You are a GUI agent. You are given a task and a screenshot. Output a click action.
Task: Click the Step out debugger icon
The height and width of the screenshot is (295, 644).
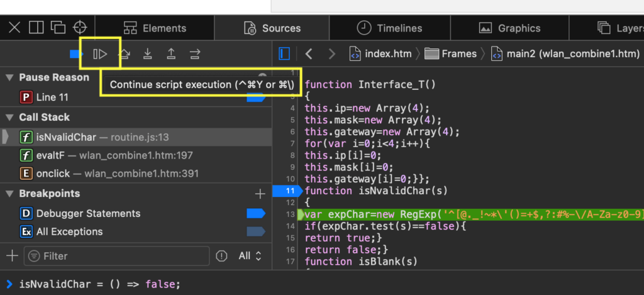click(171, 54)
